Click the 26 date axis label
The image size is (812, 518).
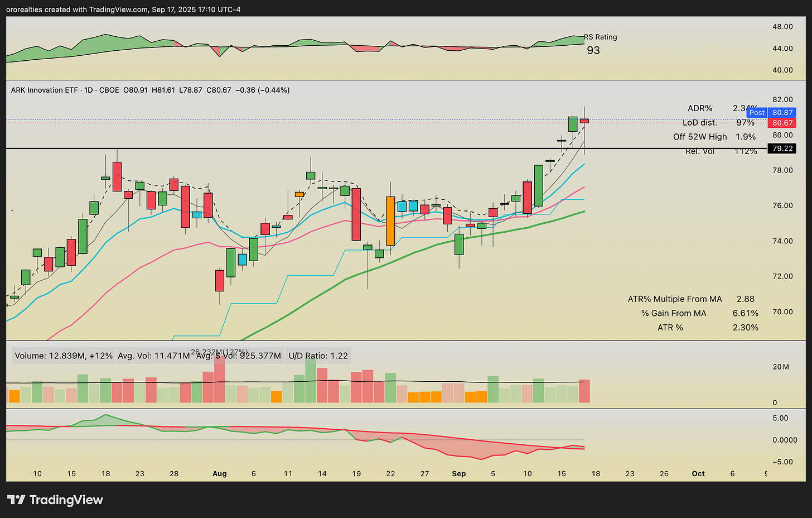(x=664, y=473)
